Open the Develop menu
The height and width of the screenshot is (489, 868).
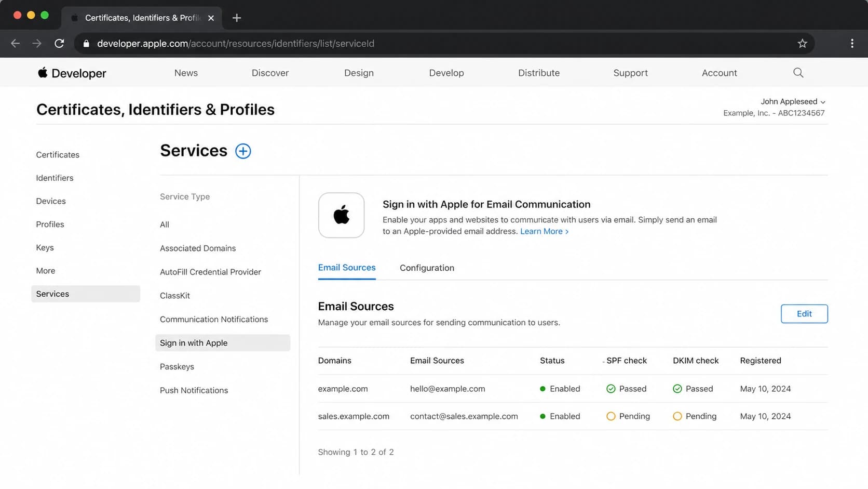coord(446,73)
